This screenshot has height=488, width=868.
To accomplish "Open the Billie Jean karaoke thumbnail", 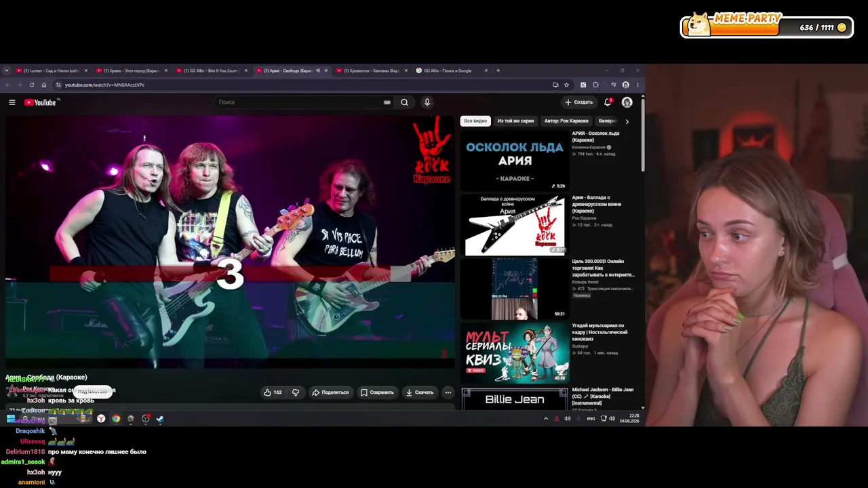I will tap(515, 399).
